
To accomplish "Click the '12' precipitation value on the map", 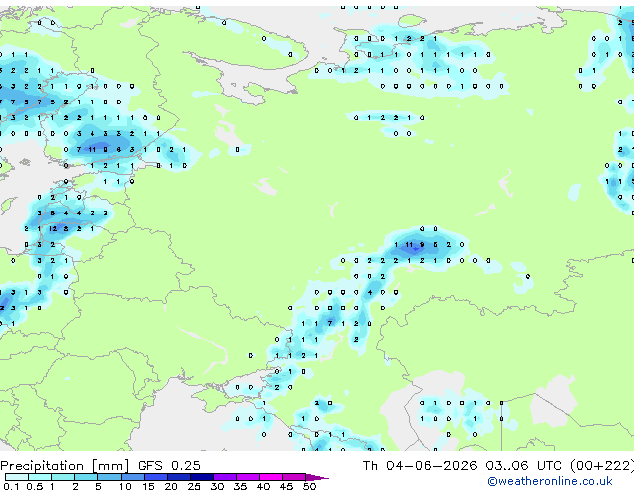I will (x=53, y=229).
